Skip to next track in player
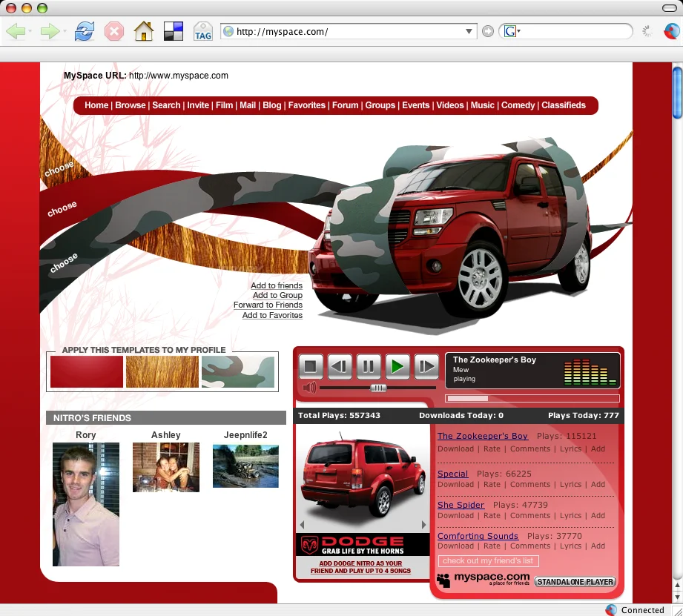 (x=426, y=366)
